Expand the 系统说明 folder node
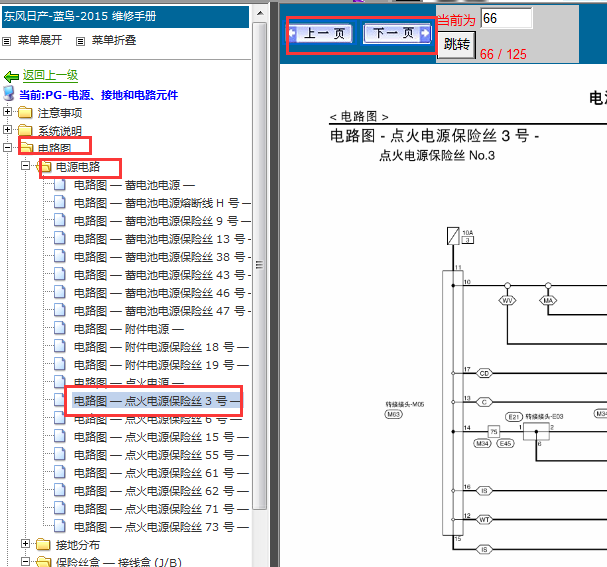This screenshot has height=567, width=607. pos(7,129)
